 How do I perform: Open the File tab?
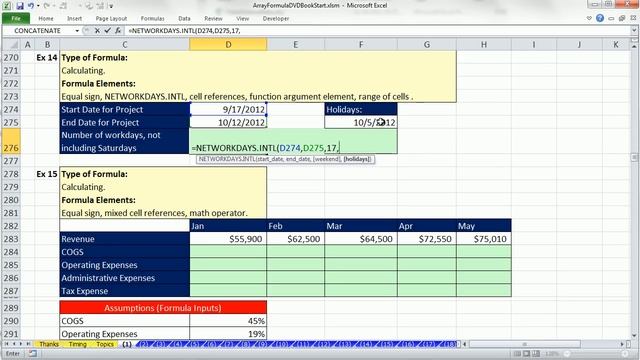pos(16,18)
